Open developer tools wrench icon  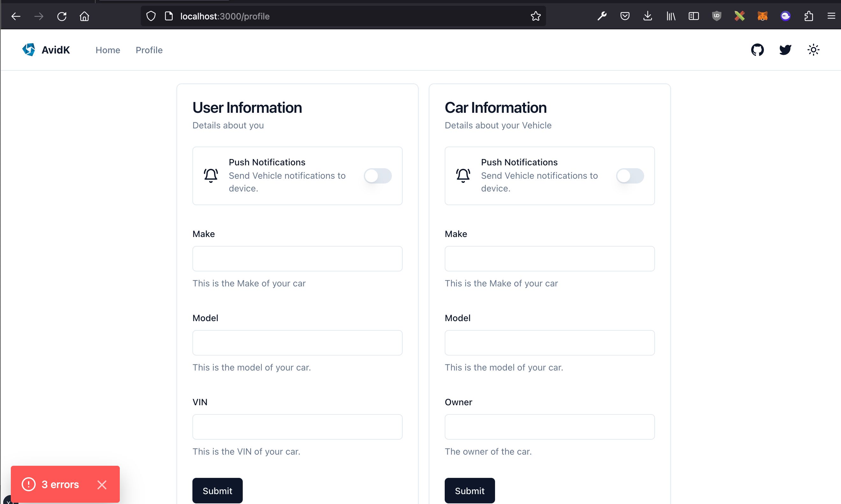(x=602, y=16)
